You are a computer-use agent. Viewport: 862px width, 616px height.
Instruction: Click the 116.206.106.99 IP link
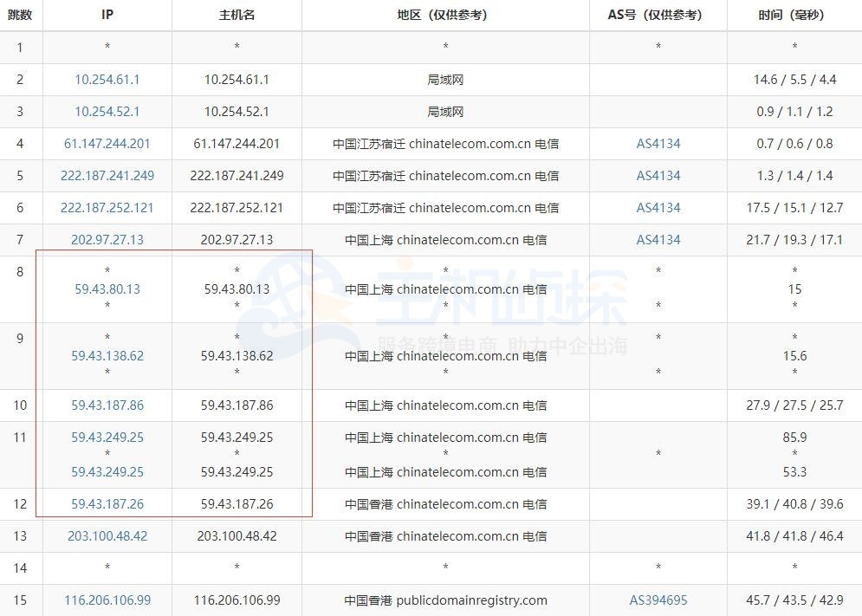pyautogui.click(x=107, y=600)
